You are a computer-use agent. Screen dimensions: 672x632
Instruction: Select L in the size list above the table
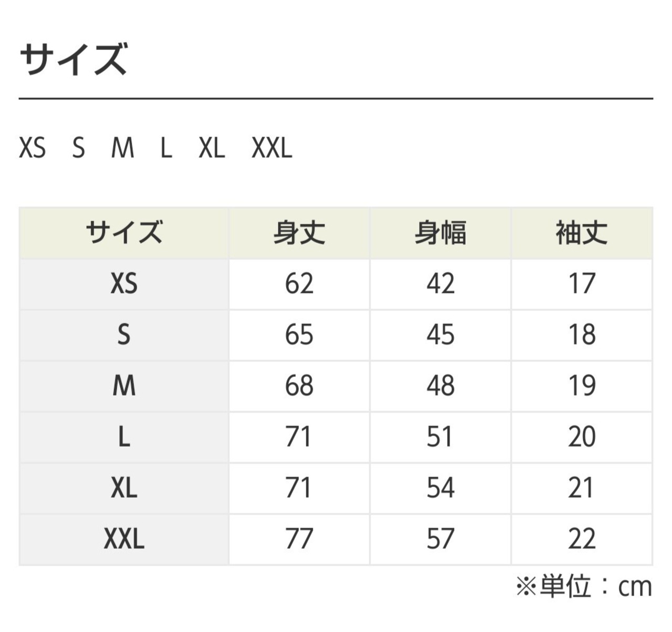[166, 148]
